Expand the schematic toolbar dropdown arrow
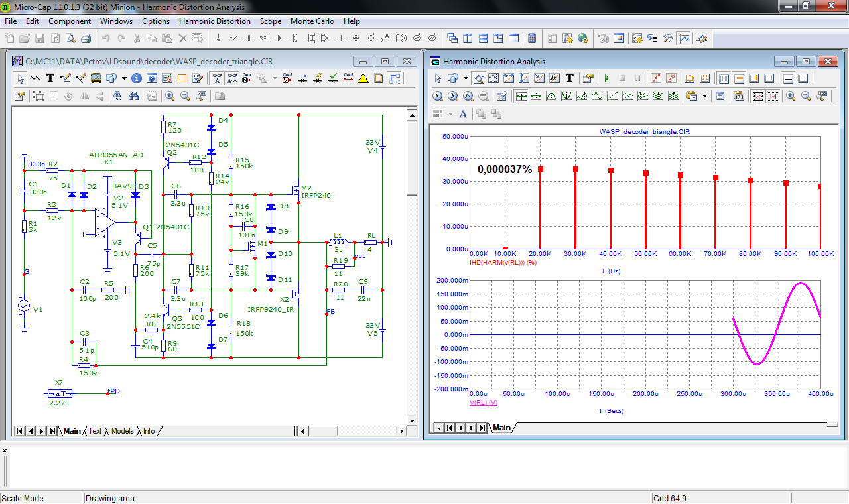 (x=124, y=78)
